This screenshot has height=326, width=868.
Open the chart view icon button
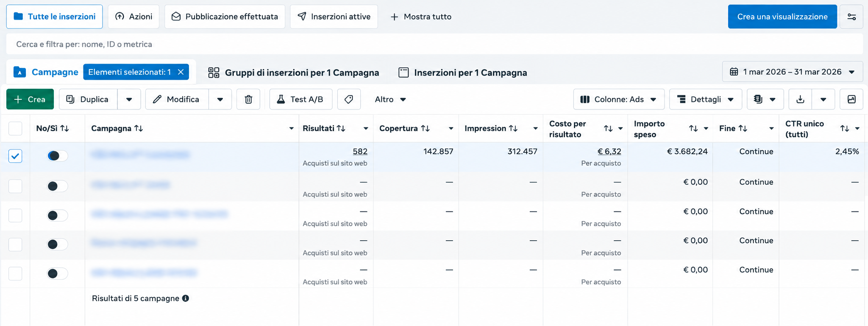pos(851,99)
